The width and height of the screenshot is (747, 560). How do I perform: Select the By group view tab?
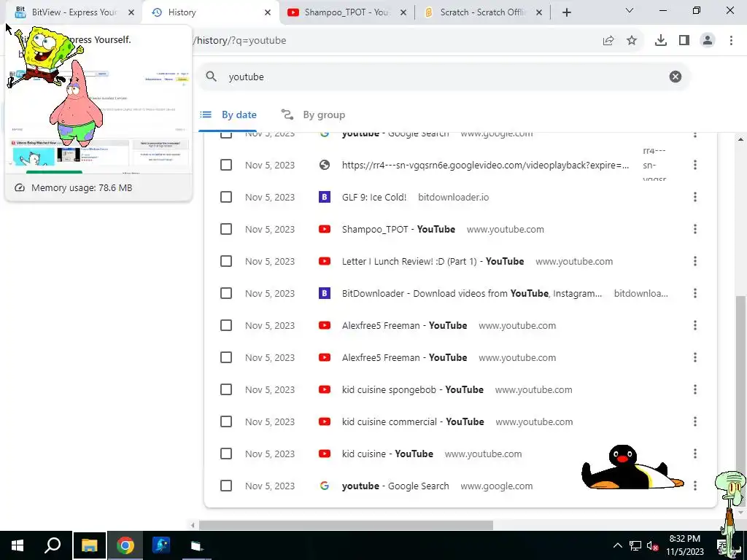click(x=313, y=114)
